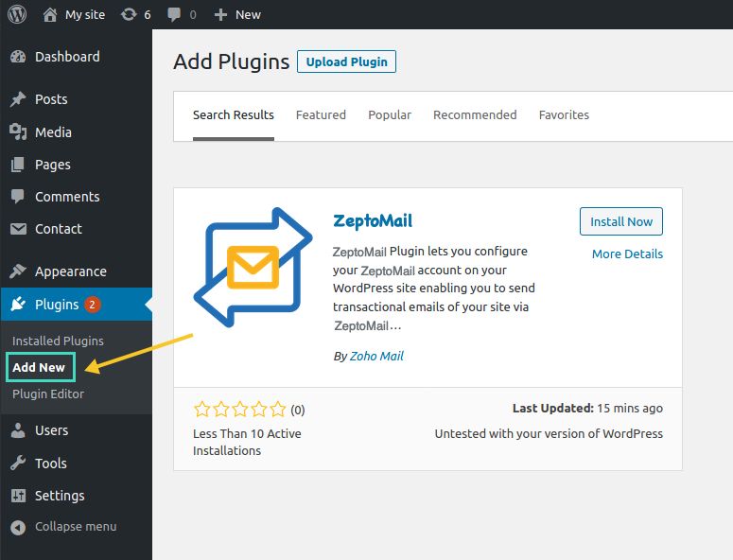
Task: Click the Zoho Mail author link
Action: (x=376, y=357)
